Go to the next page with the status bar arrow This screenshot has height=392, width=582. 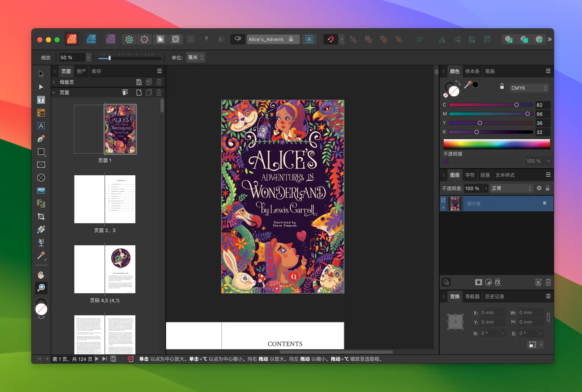[x=97, y=359]
